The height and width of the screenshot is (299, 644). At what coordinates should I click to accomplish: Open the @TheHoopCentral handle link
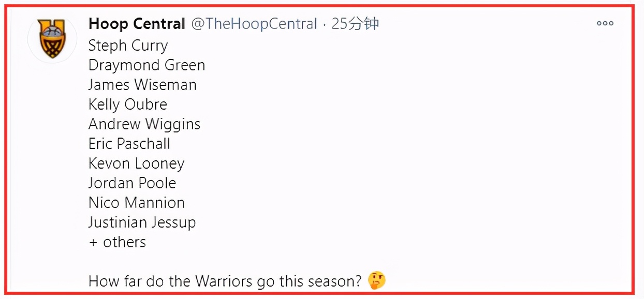(254, 24)
